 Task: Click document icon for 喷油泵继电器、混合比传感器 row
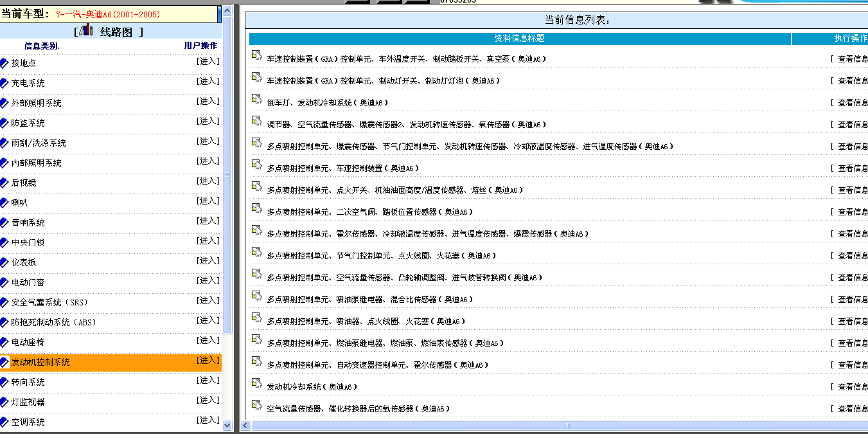tap(257, 296)
